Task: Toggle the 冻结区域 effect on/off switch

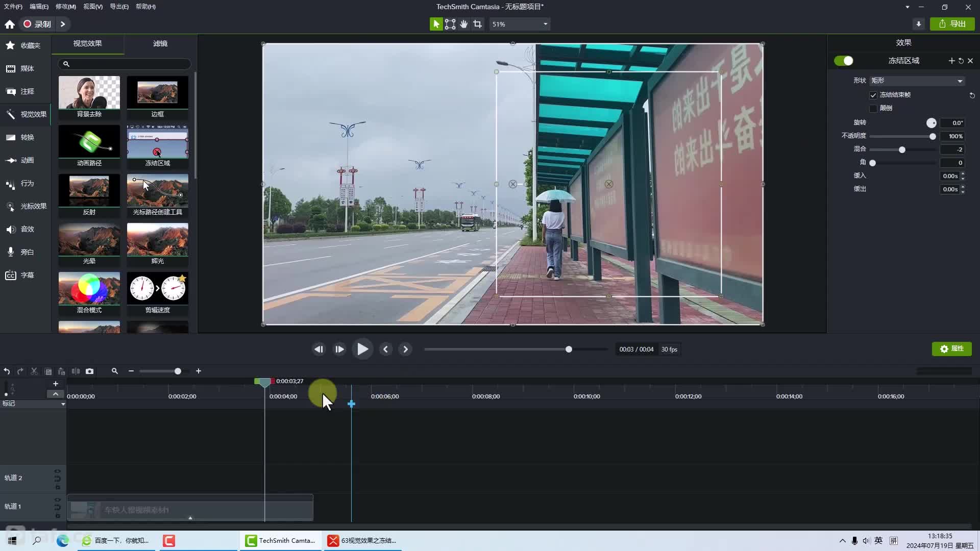Action: (844, 61)
